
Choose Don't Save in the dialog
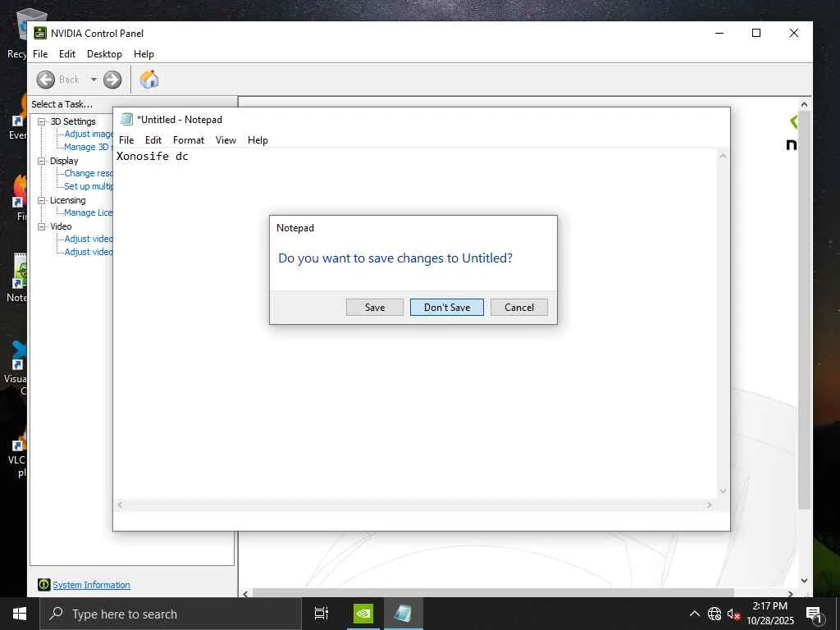tap(447, 308)
